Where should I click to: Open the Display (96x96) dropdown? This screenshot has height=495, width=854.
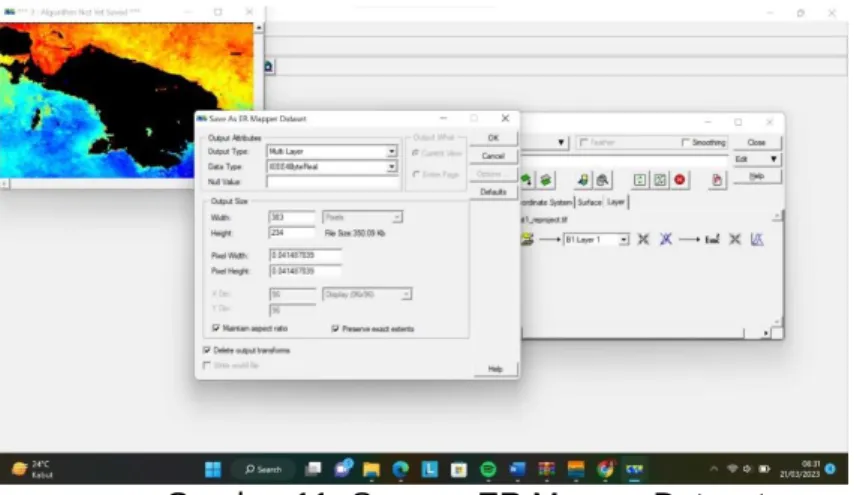pyautogui.click(x=406, y=294)
